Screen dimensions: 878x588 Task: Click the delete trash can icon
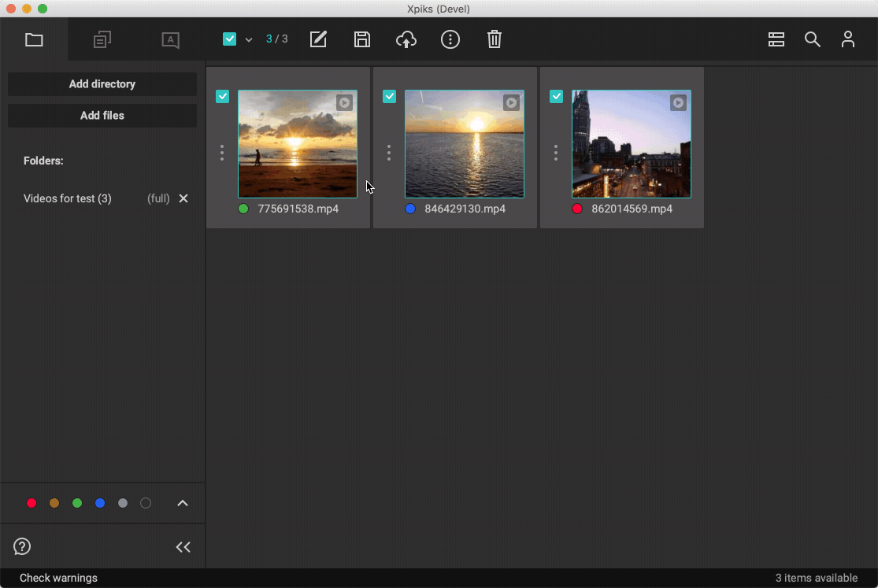[495, 39]
